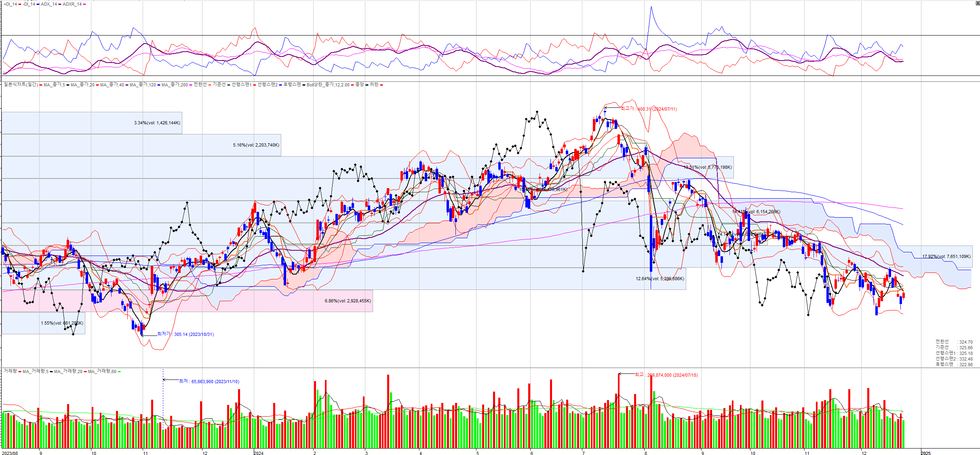Select the MA_종가,120 moving average legend
This screenshot has width=980, height=455.
coord(143,85)
